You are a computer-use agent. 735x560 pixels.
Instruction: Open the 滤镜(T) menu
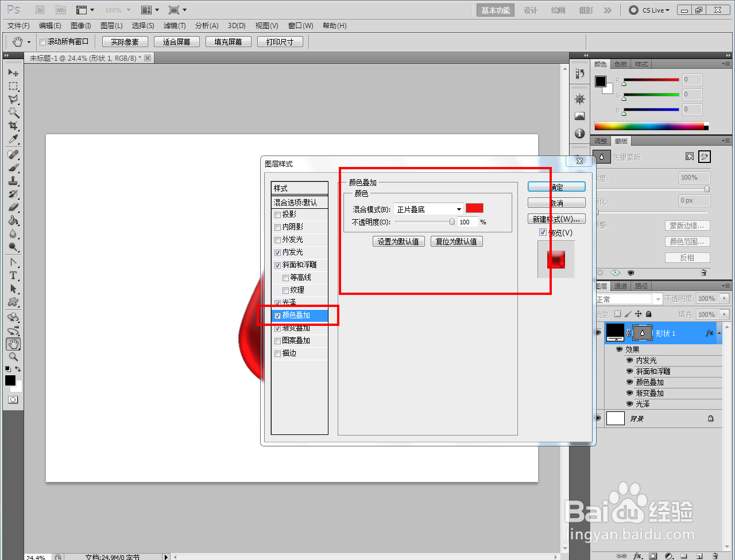pyautogui.click(x=175, y=26)
